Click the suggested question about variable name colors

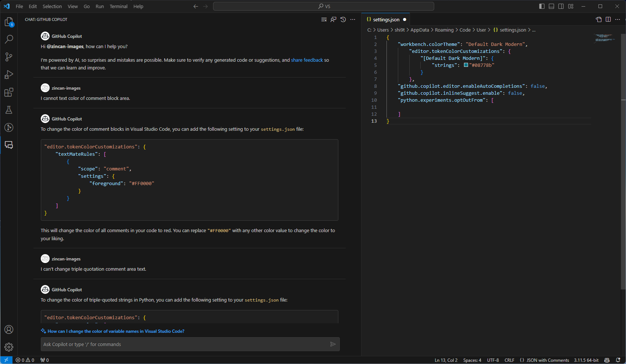(x=115, y=331)
